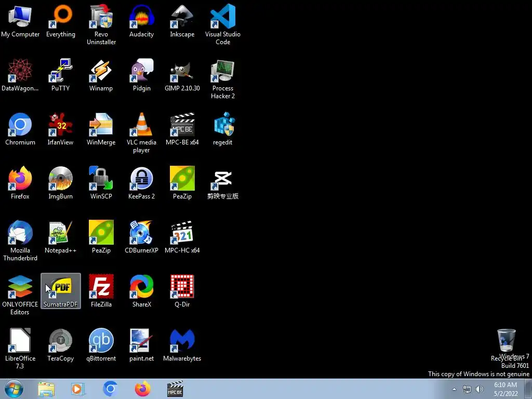This screenshot has height=399, width=532.
Task: Open Windows Explorer from the taskbar
Action: coord(46,389)
